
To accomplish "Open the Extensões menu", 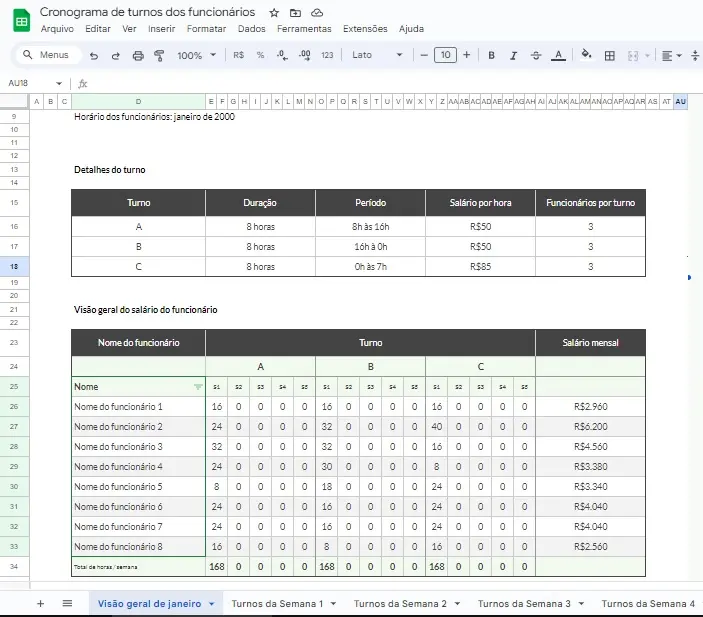I will coord(365,29).
